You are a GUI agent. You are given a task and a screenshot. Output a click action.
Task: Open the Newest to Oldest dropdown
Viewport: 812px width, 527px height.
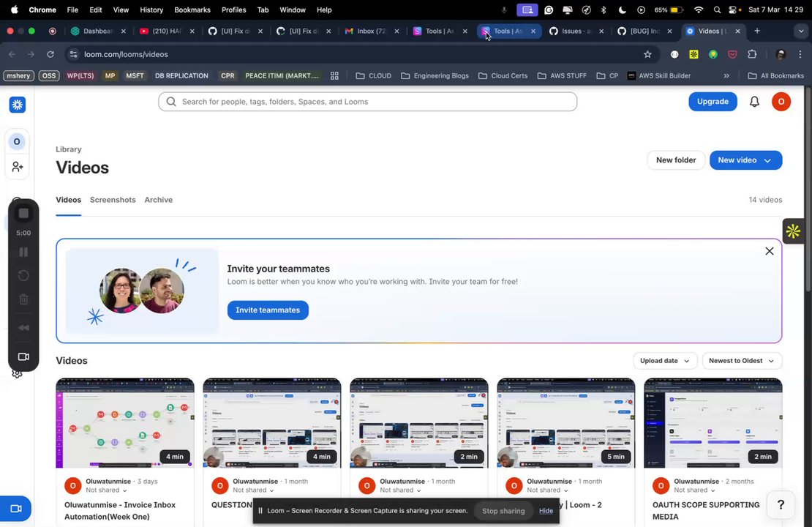(x=742, y=361)
